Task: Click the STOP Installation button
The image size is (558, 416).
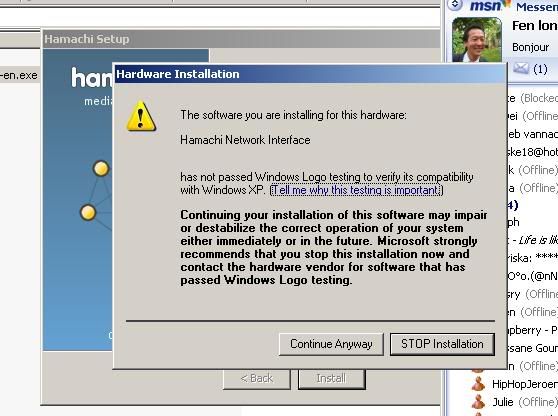Action: coord(442,344)
